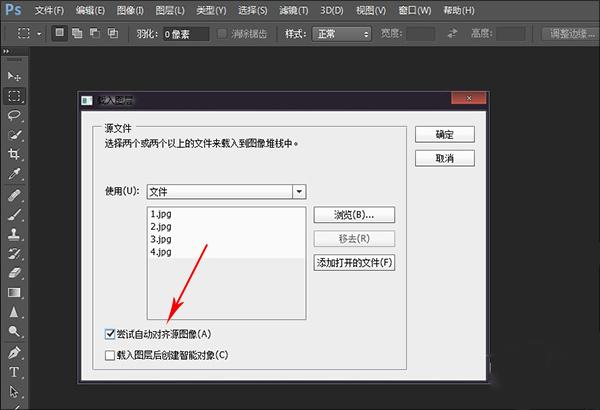The height and width of the screenshot is (410, 600).
Task: Enable 载入图层后创建智能对象(C) checkbox
Action: [x=109, y=355]
